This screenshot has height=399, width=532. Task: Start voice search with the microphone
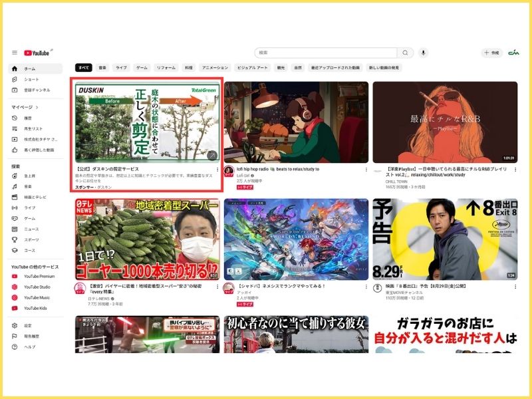423,53
